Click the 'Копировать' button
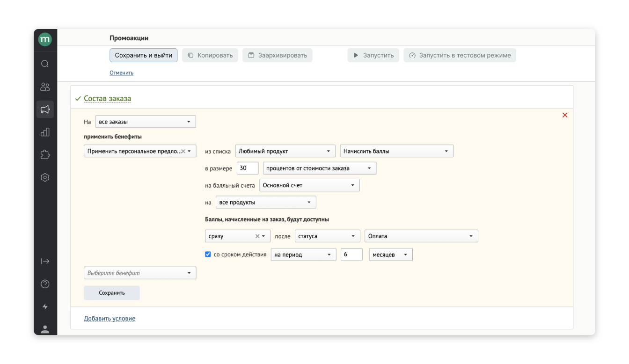The width and height of the screenshot is (629, 364). 210,55
